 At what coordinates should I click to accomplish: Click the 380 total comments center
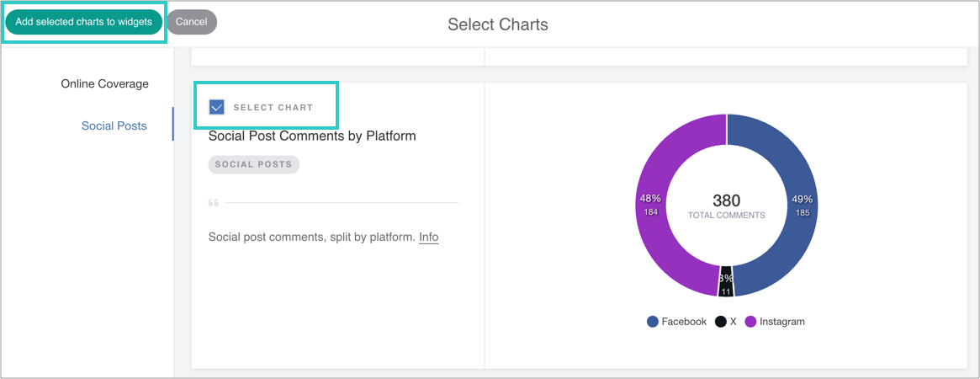(x=726, y=205)
